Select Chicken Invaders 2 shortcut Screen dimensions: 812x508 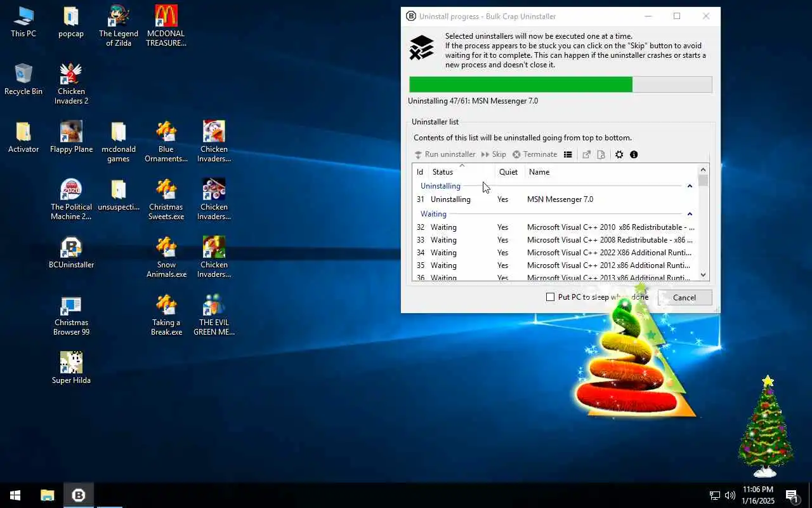(71, 84)
